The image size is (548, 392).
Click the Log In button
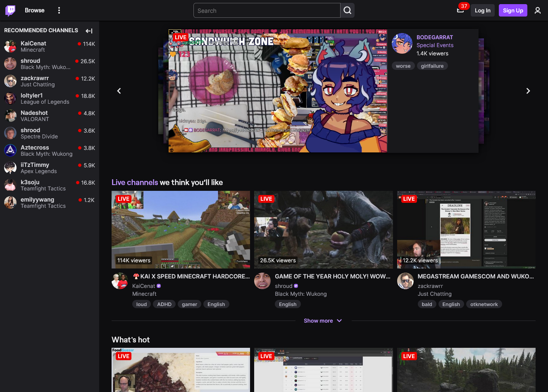pos(483,11)
